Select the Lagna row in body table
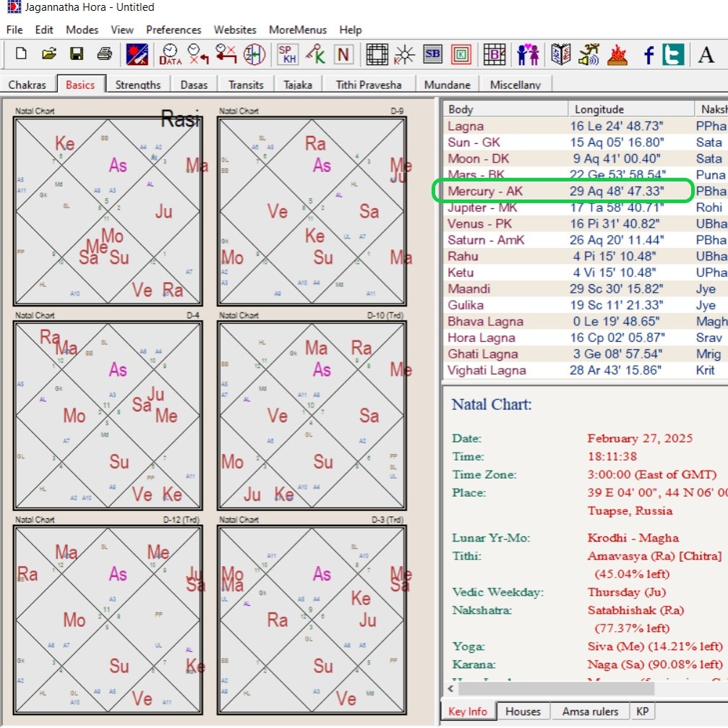This screenshot has width=728, height=728. click(585, 126)
